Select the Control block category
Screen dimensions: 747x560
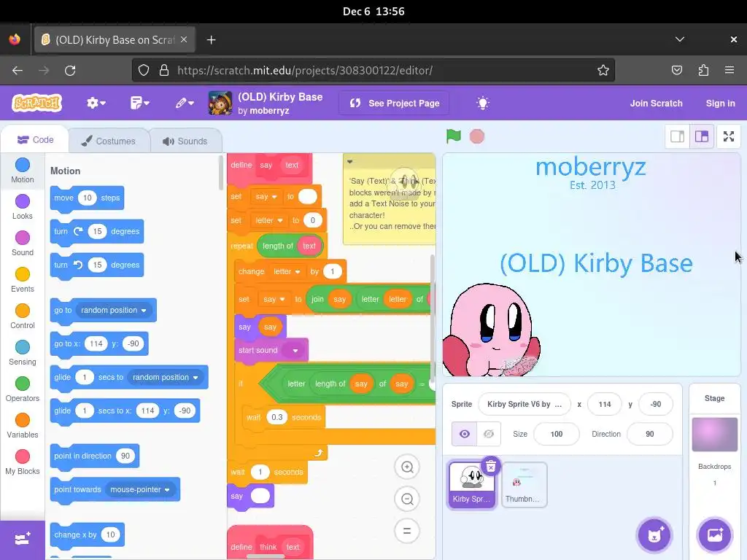point(23,316)
